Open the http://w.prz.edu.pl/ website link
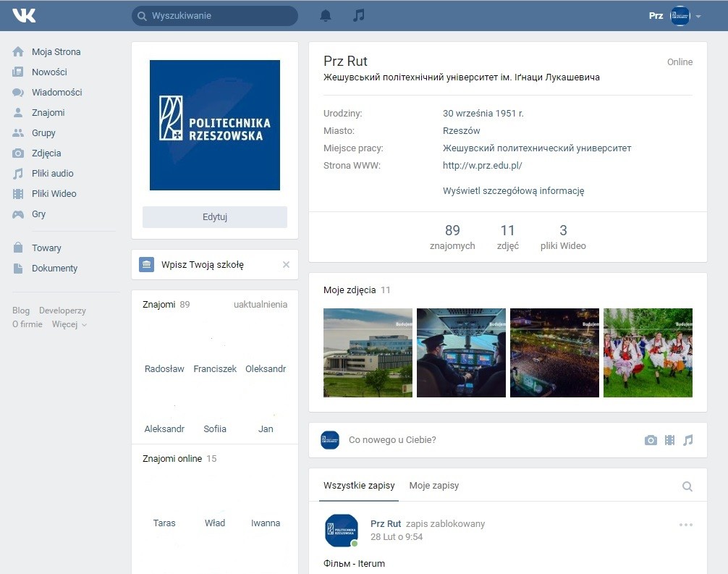Image resolution: width=728 pixels, height=574 pixels. (x=482, y=166)
